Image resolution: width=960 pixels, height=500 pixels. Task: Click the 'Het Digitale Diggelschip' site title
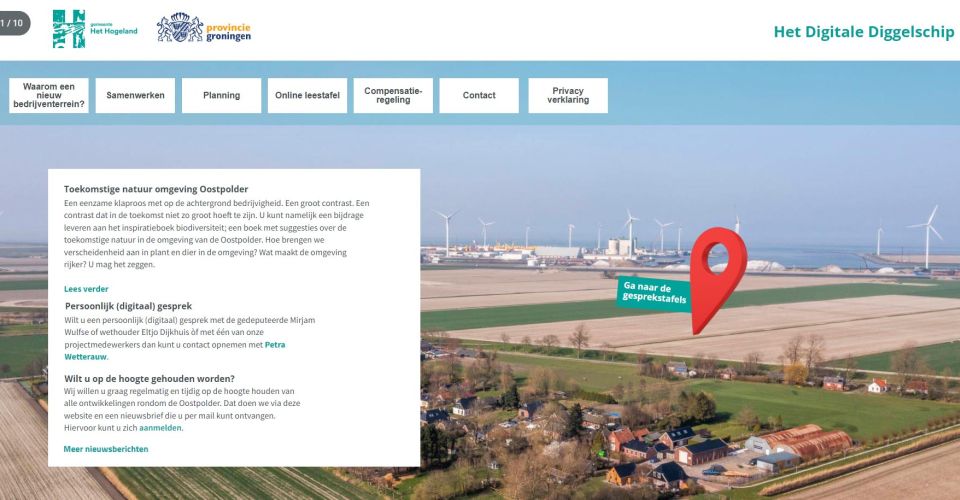tap(863, 32)
